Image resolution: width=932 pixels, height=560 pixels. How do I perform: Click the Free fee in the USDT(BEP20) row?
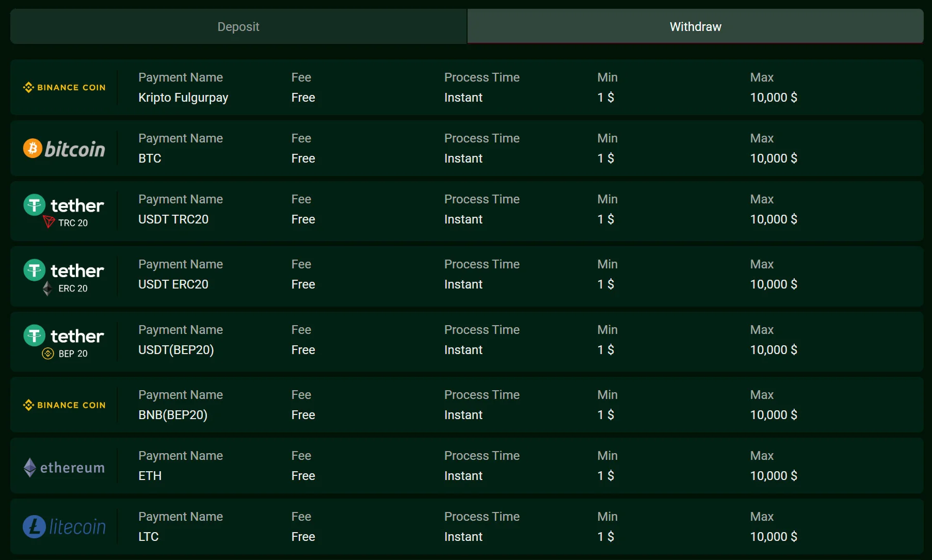[x=303, y=350]
